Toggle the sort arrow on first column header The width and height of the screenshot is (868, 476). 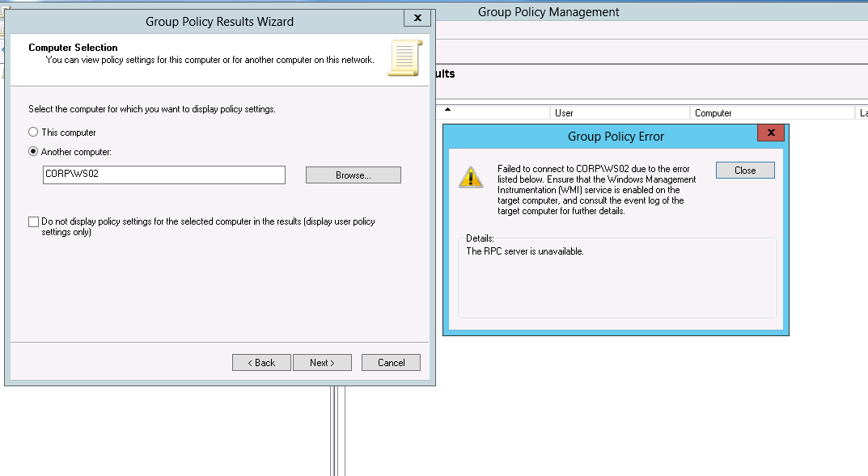(x=448, y=109)
